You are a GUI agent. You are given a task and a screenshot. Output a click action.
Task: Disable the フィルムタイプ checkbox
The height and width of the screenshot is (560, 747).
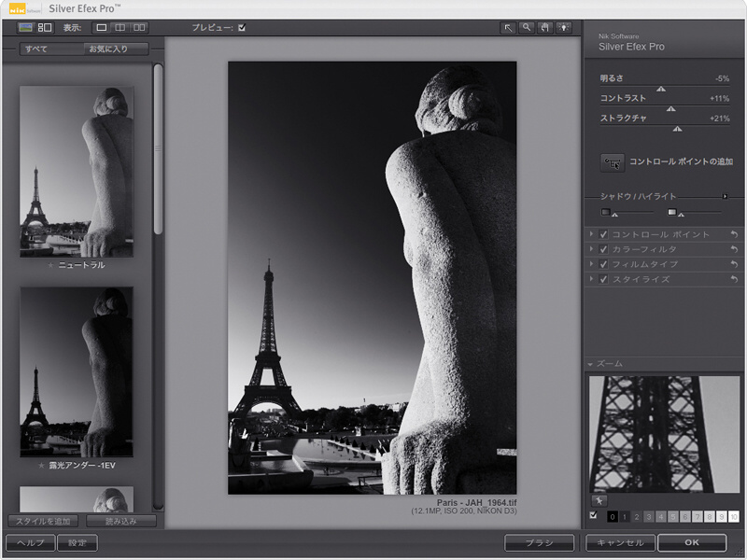pos(603,264)
